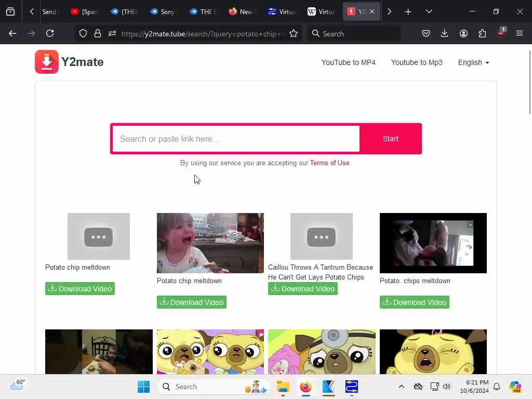Open the Terms of Use link
The image size is (532, 399).
[329, 163]
